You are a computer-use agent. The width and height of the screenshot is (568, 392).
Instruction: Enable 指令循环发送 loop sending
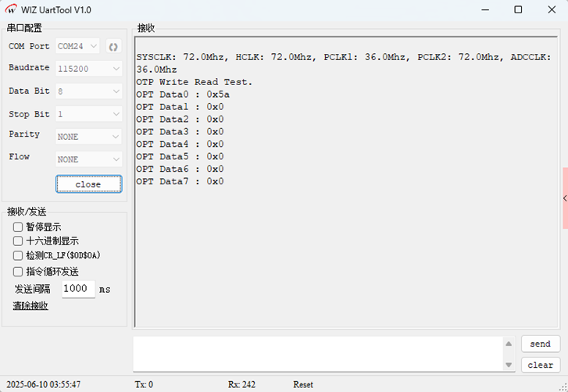click(x=18, y=272)
